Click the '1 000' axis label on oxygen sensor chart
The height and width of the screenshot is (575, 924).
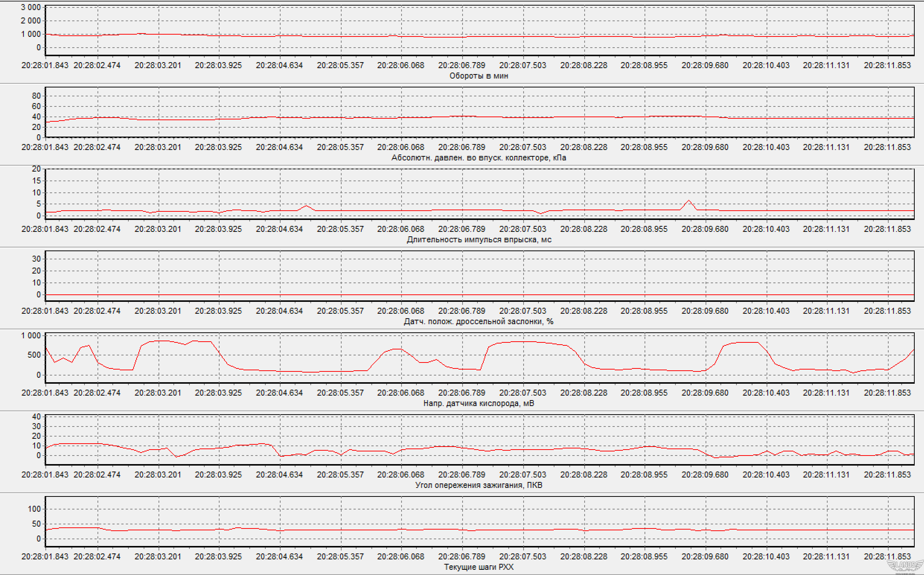(31, 335)
